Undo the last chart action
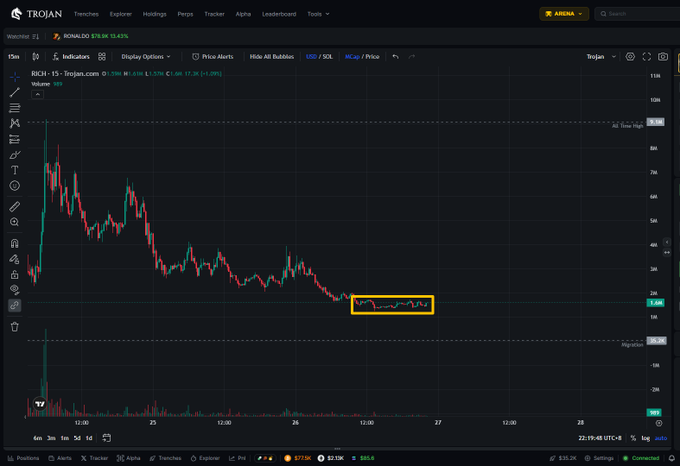 pos(396,57)
